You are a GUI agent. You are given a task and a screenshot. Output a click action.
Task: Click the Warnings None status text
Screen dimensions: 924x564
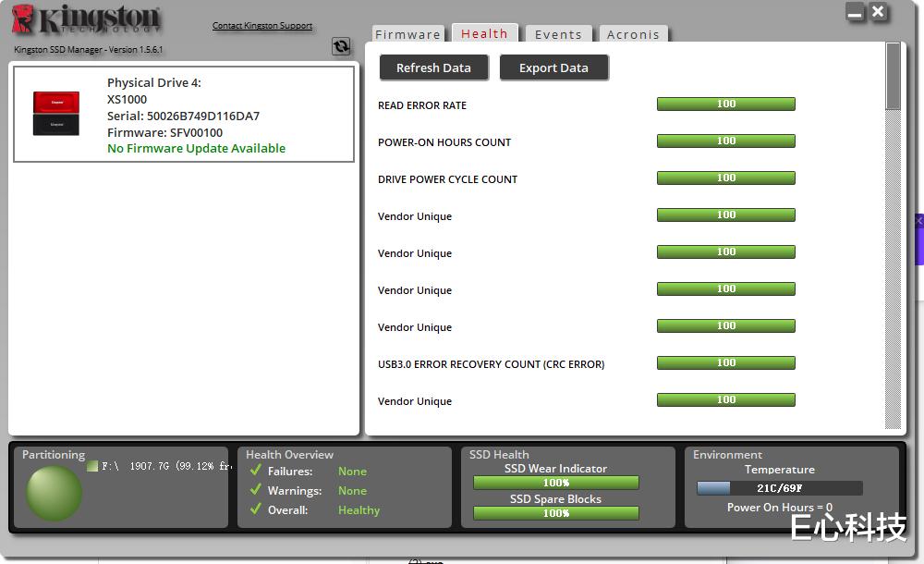(x=352, y=491)
